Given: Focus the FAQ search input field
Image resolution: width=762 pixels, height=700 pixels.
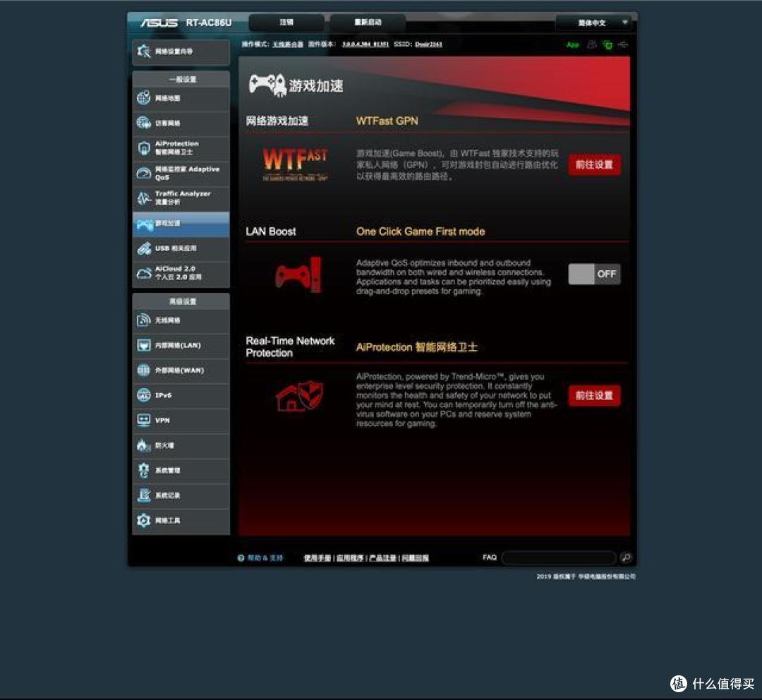Looking at the screenshot, I should click(x=559, y=557).
